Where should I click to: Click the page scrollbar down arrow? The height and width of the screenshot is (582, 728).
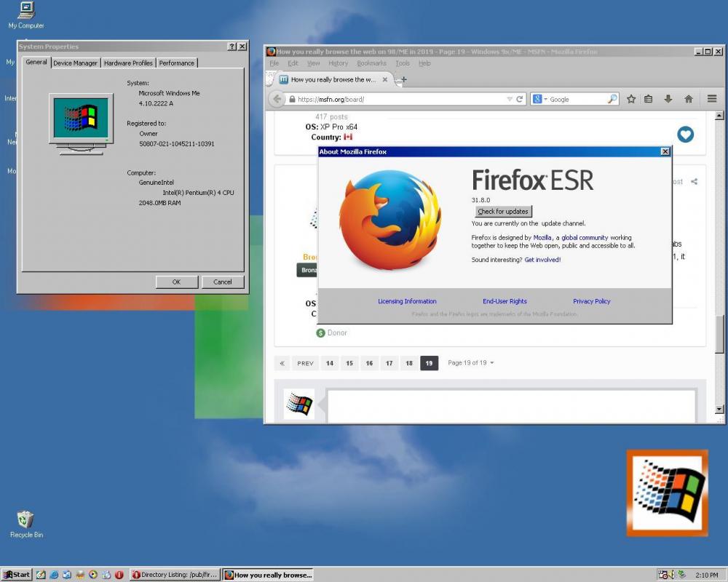(719, 410)
